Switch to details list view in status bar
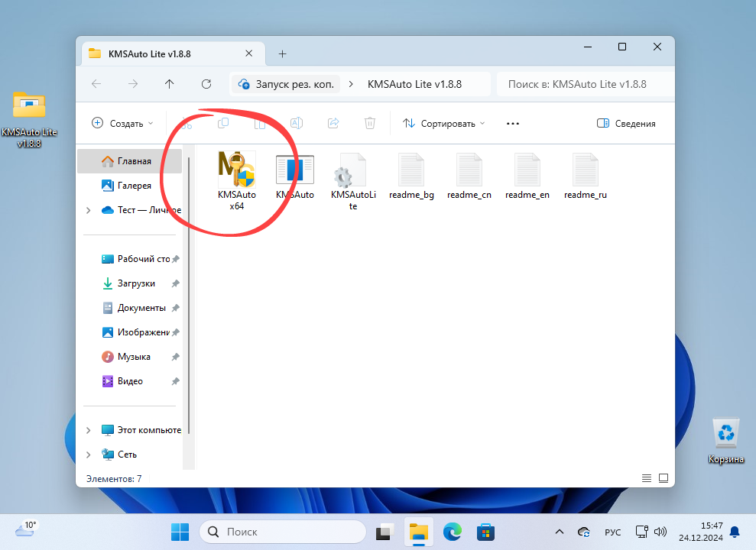 tap(647, 479)
